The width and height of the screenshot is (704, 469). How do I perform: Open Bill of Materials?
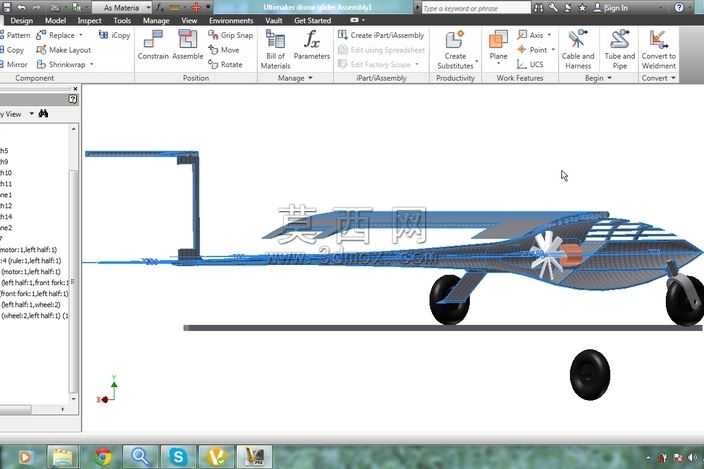(x=275, y=50)
